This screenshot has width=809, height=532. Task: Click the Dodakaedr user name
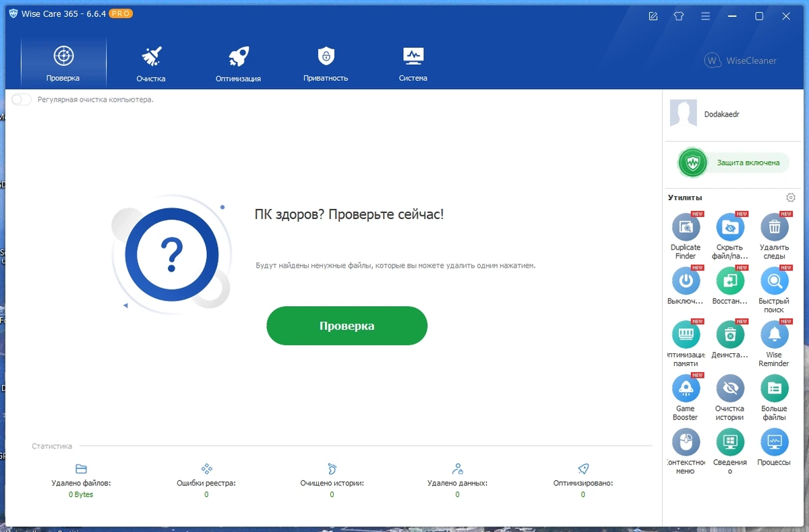[721, 115]
